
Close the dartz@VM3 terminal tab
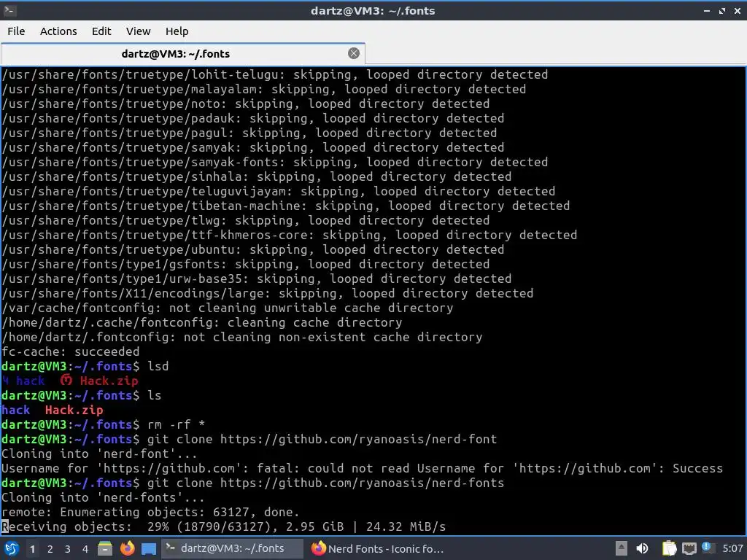[x=354, y=53]
